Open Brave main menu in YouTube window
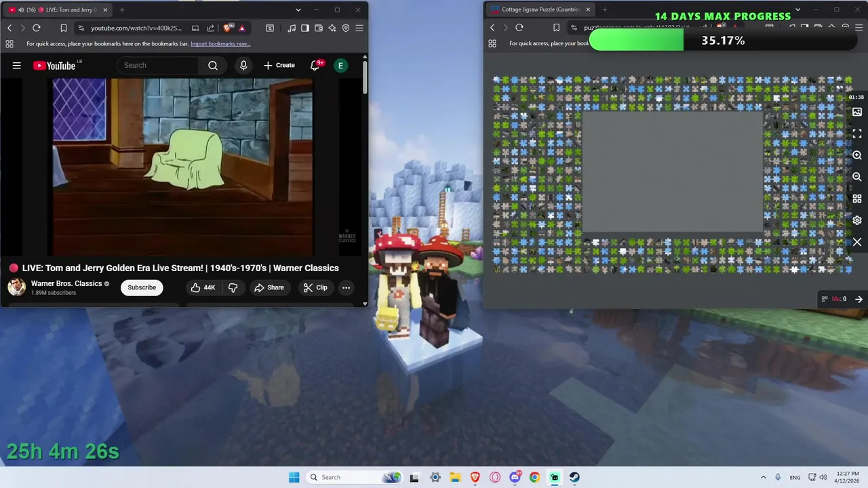 tap(359, 28)
